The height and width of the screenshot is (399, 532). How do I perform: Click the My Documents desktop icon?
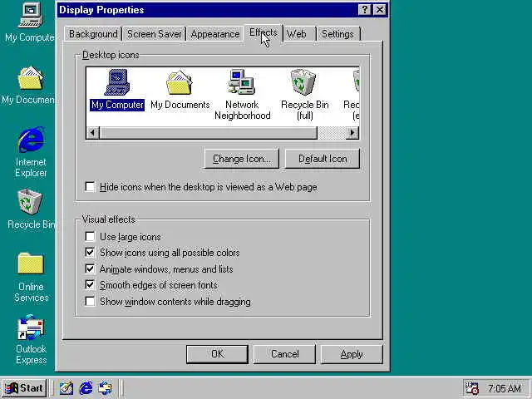[28, 85]
